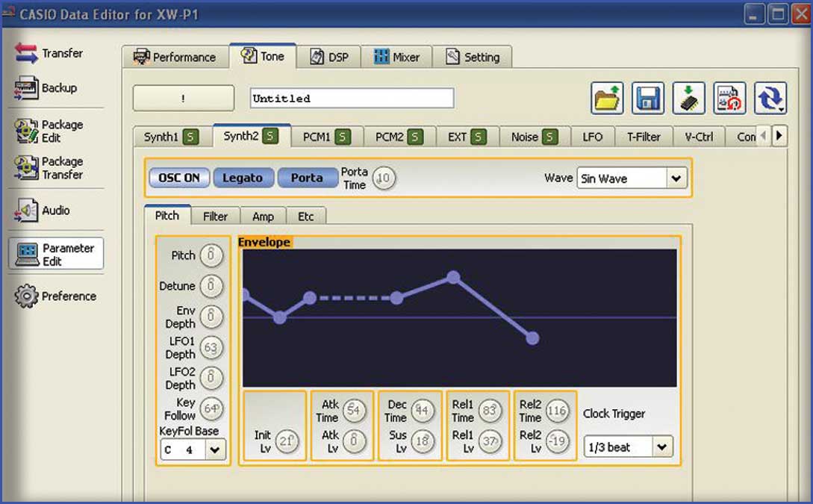Select the PCM1 tab

[x=327, y=137]
